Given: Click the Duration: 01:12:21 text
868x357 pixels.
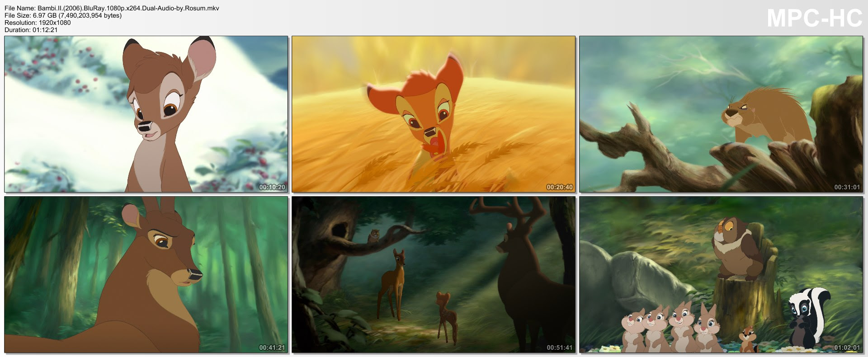Looking at the screenshot, I should click(x=31, y=30).
